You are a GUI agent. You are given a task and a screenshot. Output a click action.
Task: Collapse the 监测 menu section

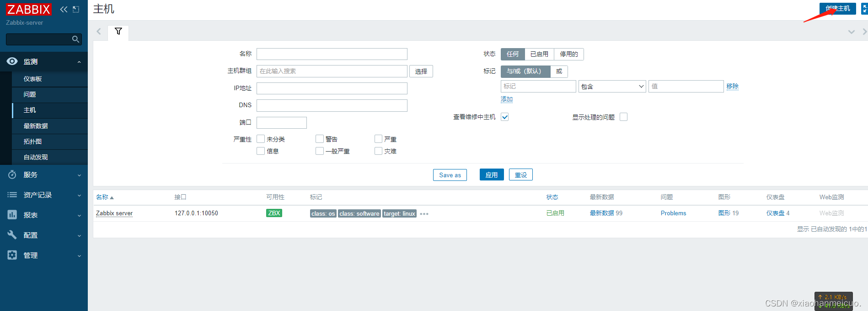pyautogui.click(x=79, y=62)
